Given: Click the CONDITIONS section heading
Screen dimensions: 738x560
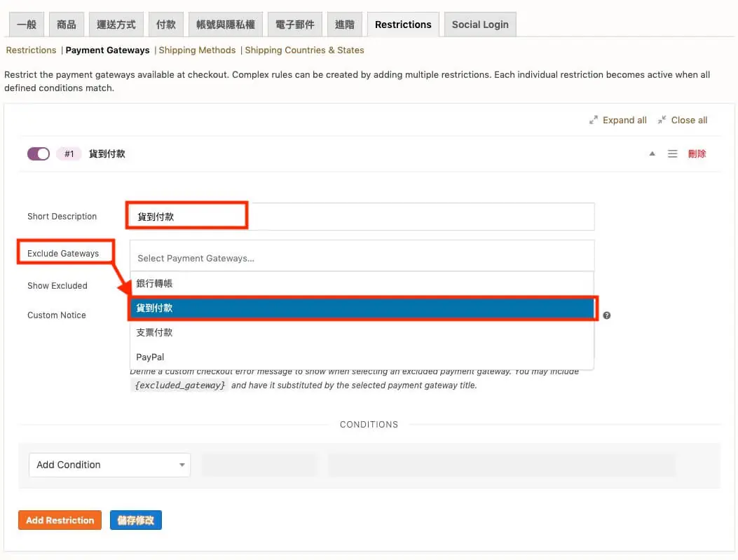Looking at the screenshot, I should pos(369,425).
